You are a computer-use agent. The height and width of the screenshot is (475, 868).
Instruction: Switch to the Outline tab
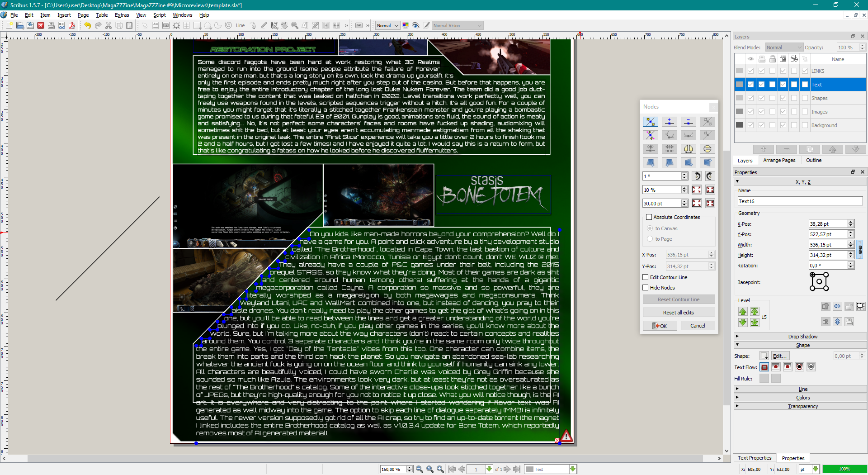point(814,160)
